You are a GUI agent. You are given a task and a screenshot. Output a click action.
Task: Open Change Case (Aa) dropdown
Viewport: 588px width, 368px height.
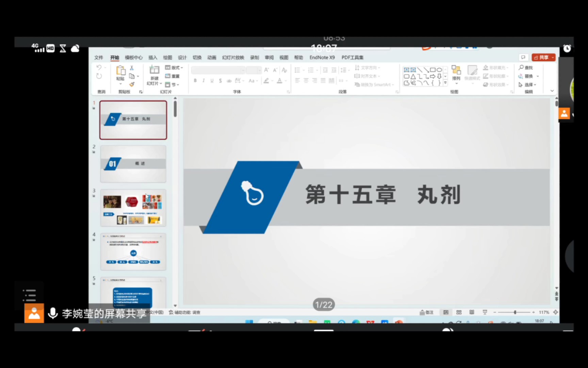pos(253,81)
